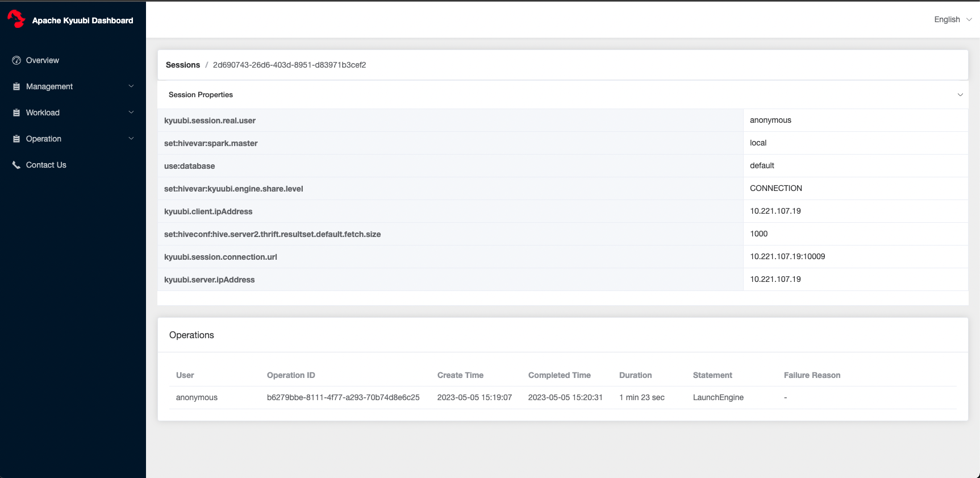Select operation ID b6279bbe-8111-4f77-a293-70b74d8e6c25
Viewport: 980px width, 478px height.
click(343, 397)
